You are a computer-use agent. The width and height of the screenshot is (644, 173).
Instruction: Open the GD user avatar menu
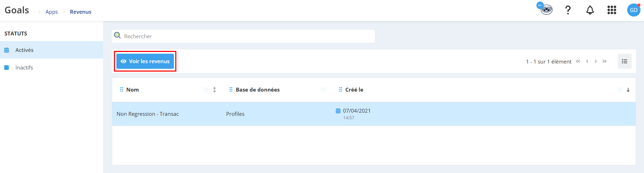[x=634, y=10]
